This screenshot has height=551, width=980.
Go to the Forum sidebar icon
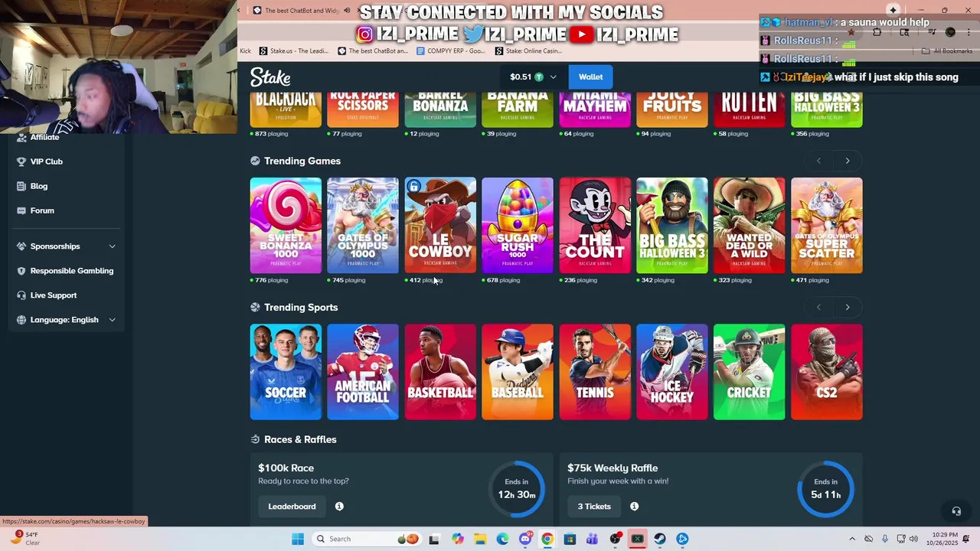click(21, 210)
